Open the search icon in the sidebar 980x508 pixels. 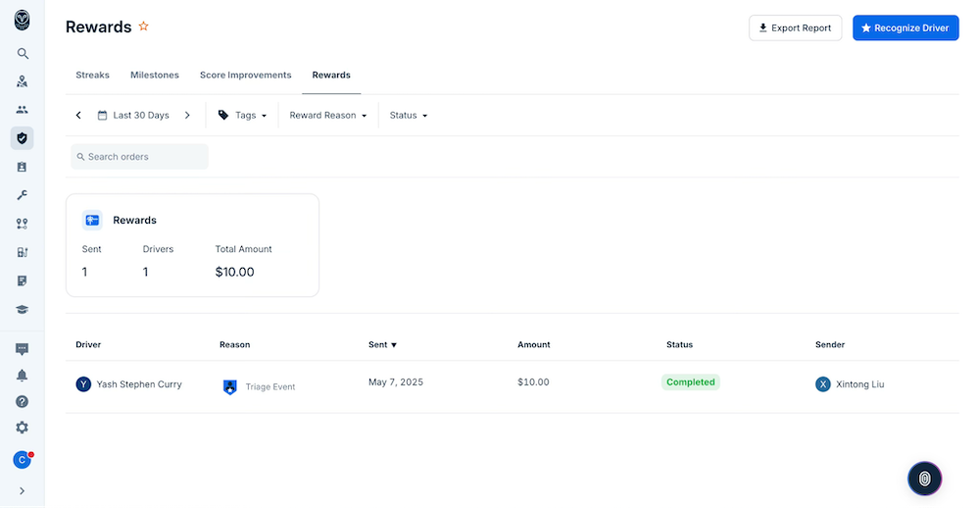click(23, 54)
